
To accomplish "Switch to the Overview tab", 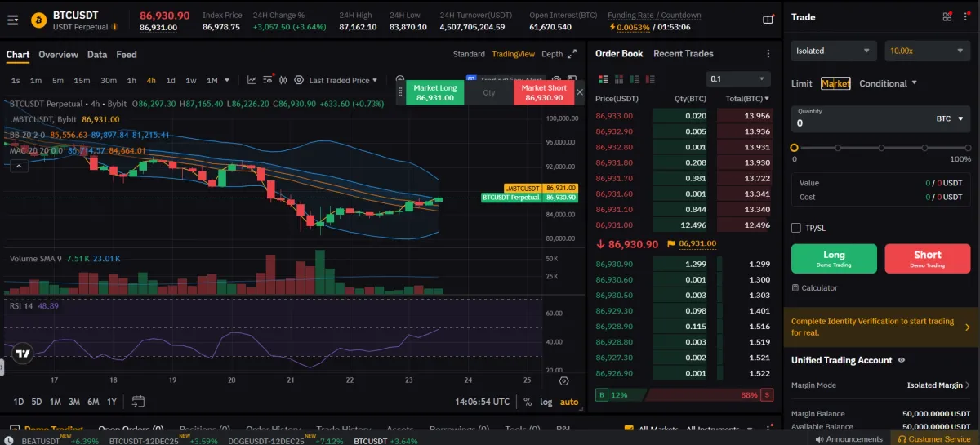I will coord(58,55).
